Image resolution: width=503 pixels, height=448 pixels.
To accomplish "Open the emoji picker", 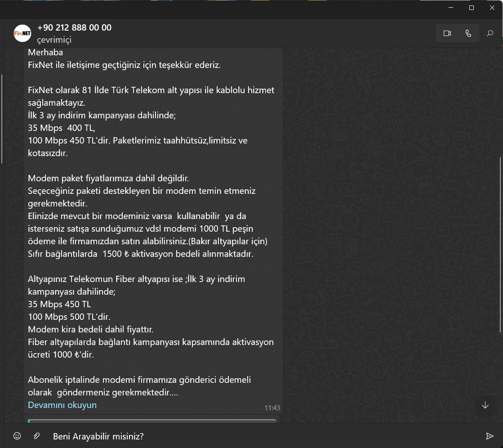I will 17,436.
